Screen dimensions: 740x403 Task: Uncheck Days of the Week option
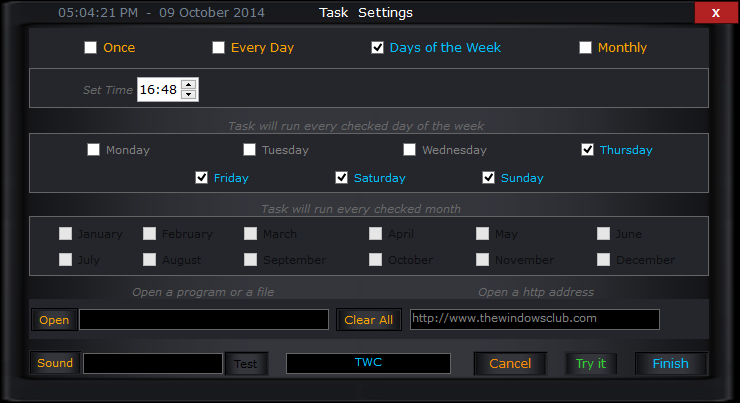(378, 48)
